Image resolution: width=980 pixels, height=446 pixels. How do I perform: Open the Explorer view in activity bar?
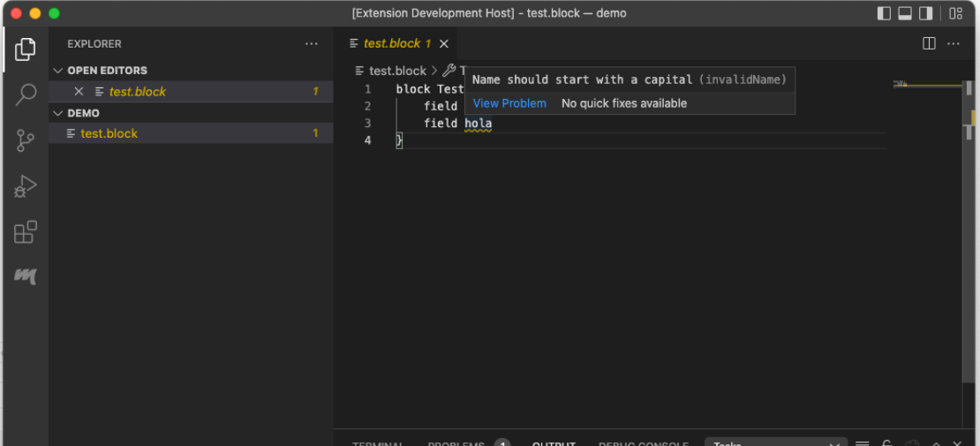click(25, 49)
